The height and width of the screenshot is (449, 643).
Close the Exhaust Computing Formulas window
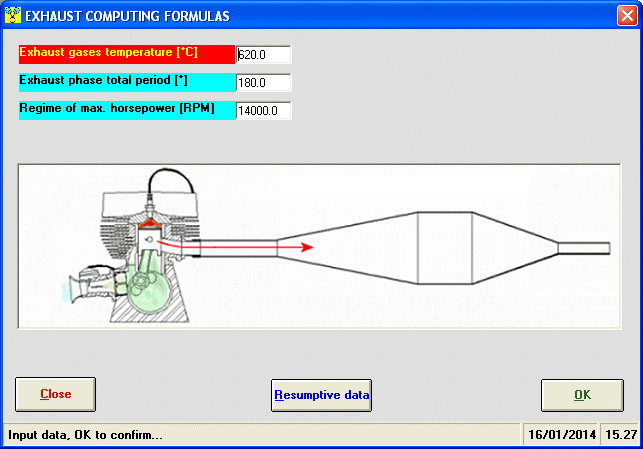pos(627,16)
